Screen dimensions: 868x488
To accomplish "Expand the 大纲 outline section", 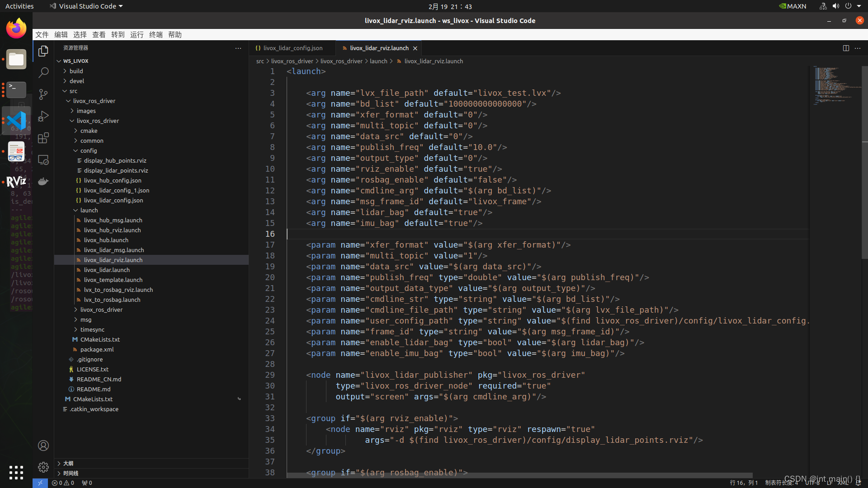I will (x=151, y=463).
